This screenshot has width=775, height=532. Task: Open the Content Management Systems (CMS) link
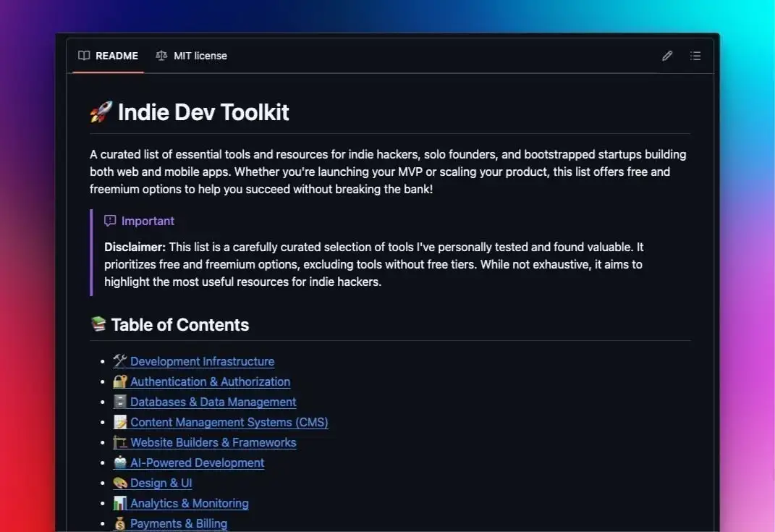[229, 422]
